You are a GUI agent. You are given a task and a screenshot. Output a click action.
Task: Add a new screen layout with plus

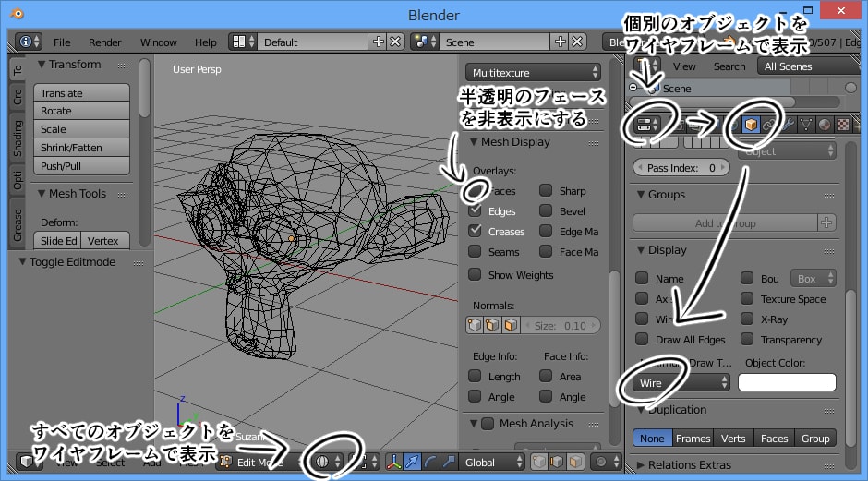pyautogui.click(x=378, y=42)
